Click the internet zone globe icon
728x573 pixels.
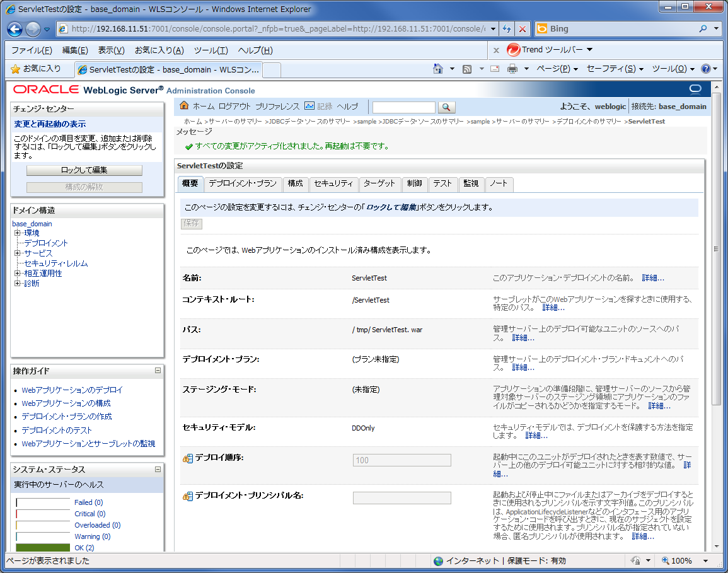[438, 561]
